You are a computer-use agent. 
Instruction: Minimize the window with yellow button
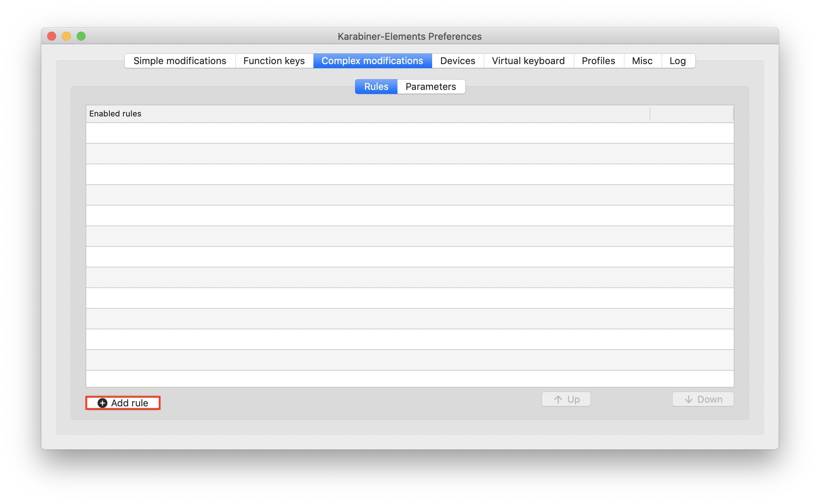(x=66, y=36)
